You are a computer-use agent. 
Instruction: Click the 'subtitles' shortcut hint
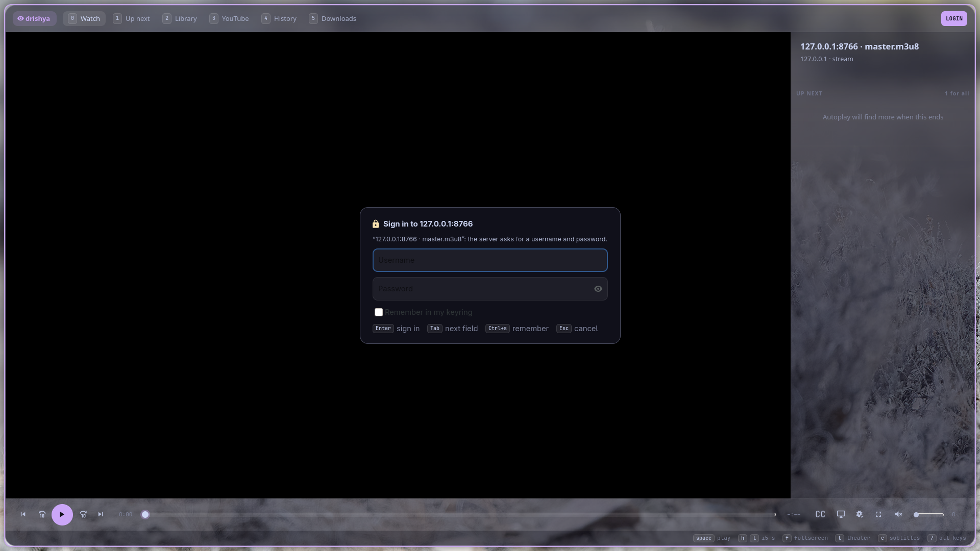[x=899, y=538]
